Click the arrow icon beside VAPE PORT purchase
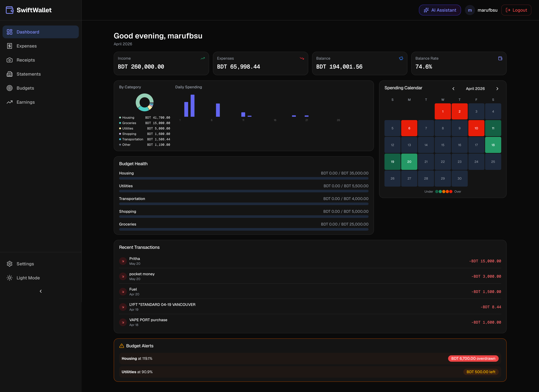 [123, 322]
